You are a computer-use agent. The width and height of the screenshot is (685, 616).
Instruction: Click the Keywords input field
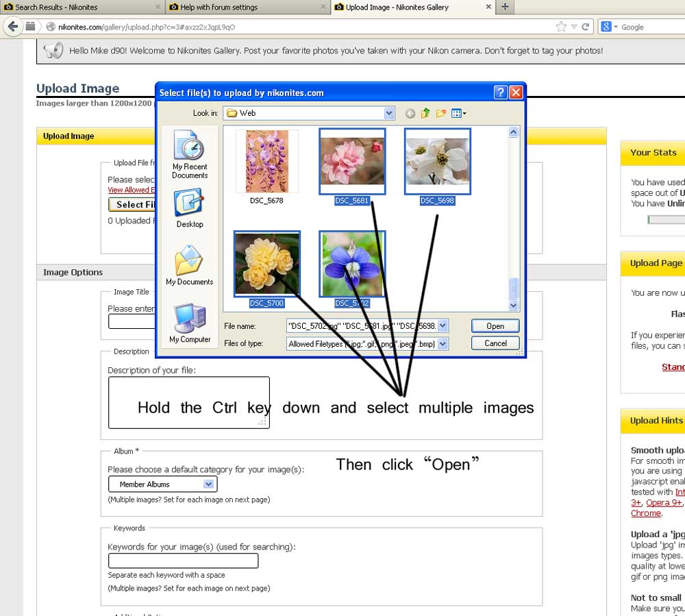(x=183, y=560)
